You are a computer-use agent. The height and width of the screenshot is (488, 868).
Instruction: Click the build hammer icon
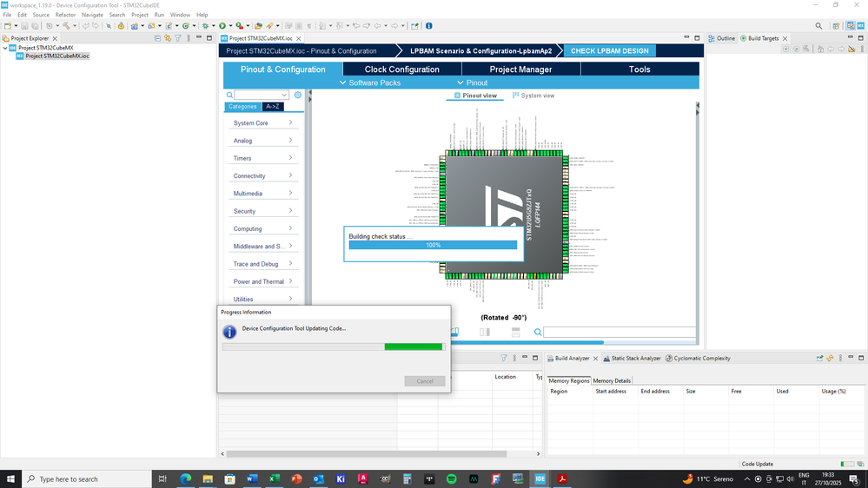click(x=66, y=26)
